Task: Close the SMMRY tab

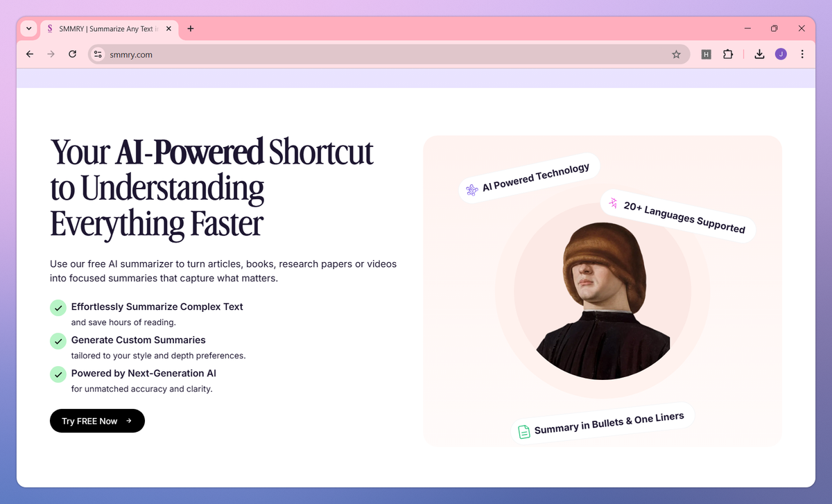Action: point(168,28)
